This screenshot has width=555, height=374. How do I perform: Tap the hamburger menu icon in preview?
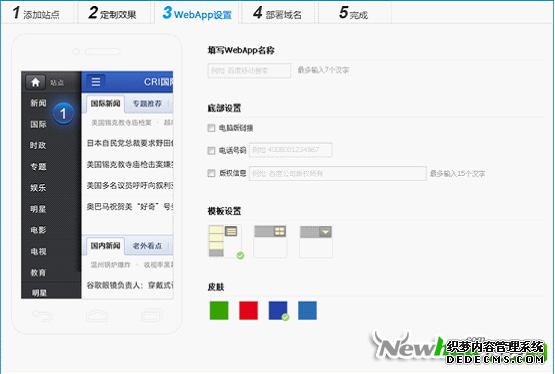(x=96, y=82)
